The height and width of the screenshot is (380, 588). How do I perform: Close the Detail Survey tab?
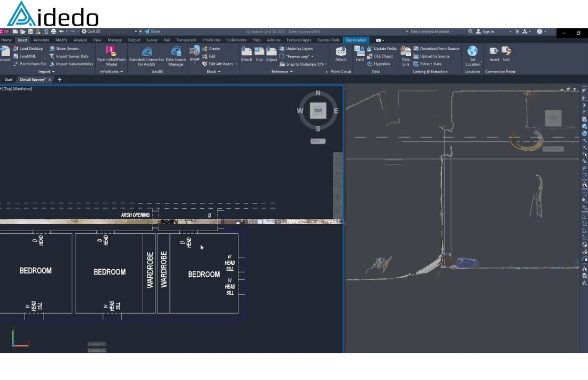pyautogui.click(x=50, y=80)
